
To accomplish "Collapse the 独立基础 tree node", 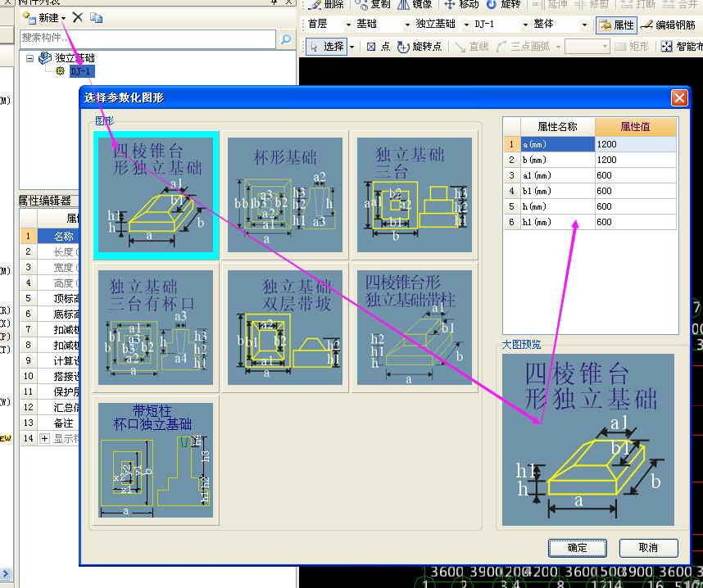I will coord(29,58).
